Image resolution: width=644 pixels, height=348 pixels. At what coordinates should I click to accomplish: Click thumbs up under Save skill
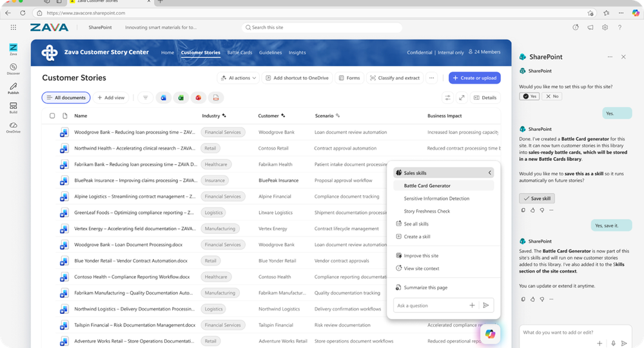coord(532,210)
